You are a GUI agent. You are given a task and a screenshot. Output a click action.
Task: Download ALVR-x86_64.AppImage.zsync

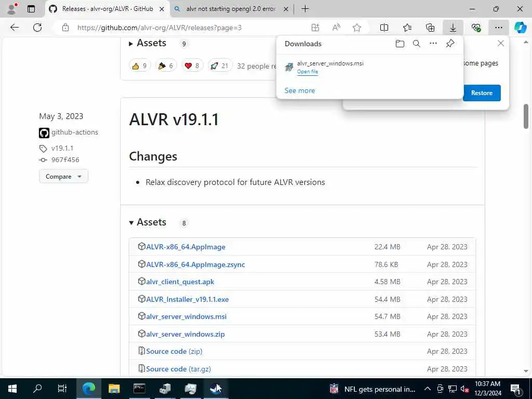[x=195, y=264]
